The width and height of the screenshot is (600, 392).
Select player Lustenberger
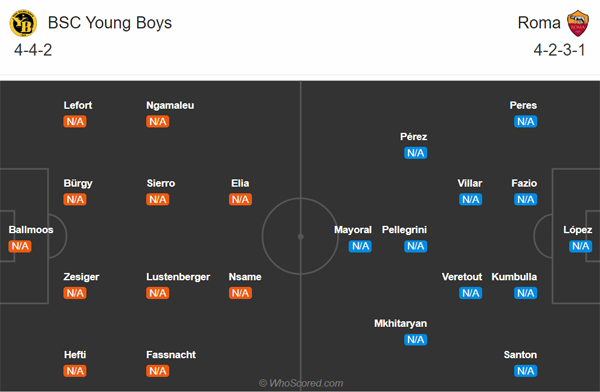pyautogui.click(x=178, y=277)
